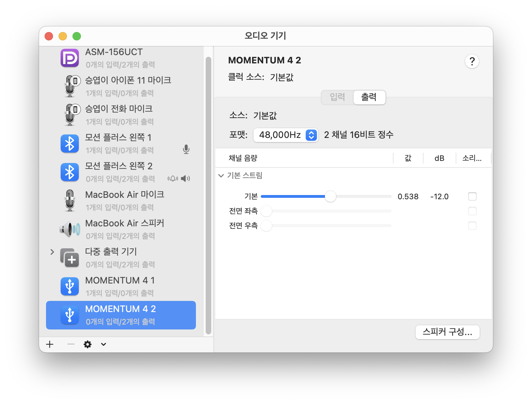Image resolution: width=532 pixels, height=404 pixels.
Task: Click the MacBook Air 마이크 microphone icon
Action: [x=70, y=201]
